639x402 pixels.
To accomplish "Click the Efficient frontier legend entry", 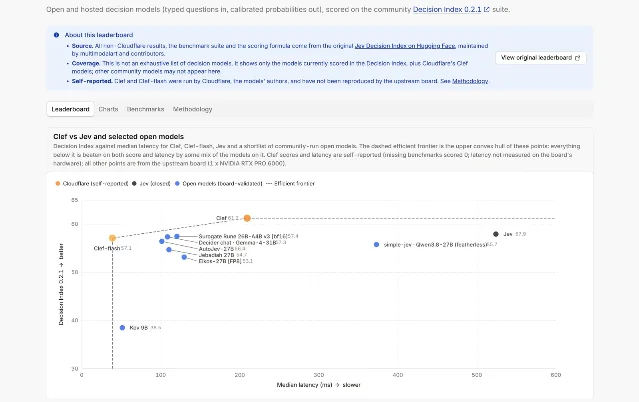I will point(290,183).
